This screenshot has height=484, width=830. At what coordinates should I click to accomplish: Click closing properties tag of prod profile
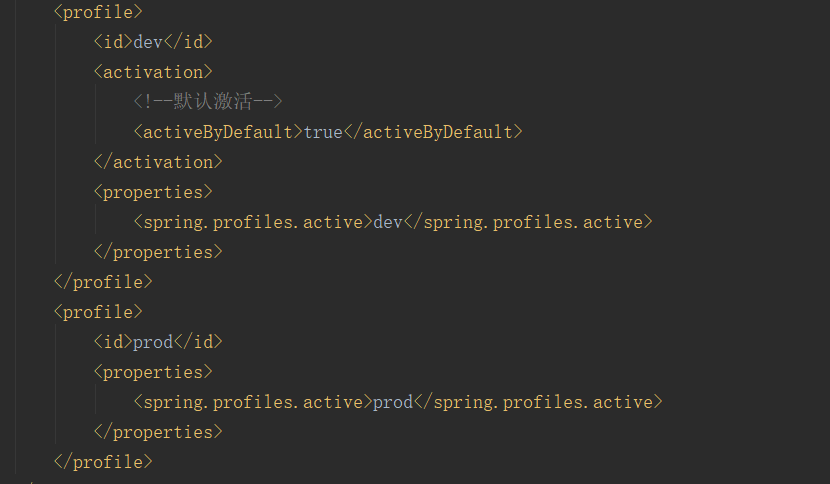158,432
